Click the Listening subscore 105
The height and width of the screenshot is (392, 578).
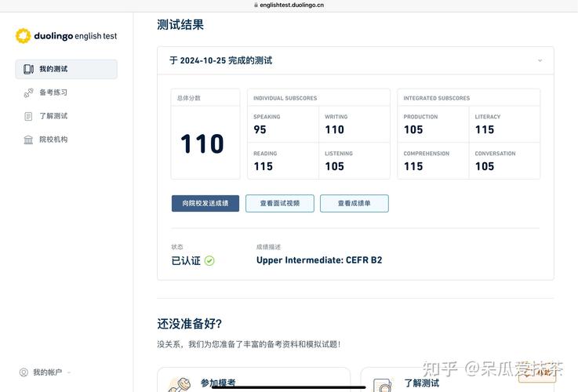pos(334,166)
